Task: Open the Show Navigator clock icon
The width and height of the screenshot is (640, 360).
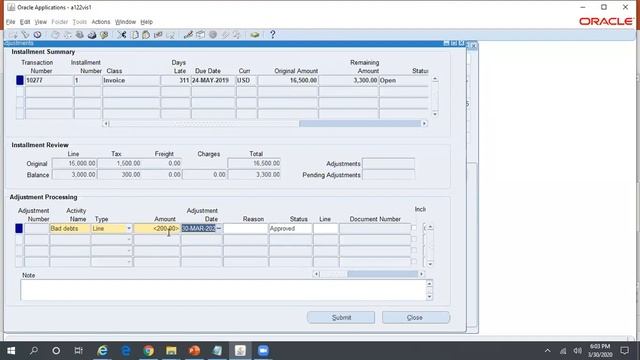Action: pos(38,35)
